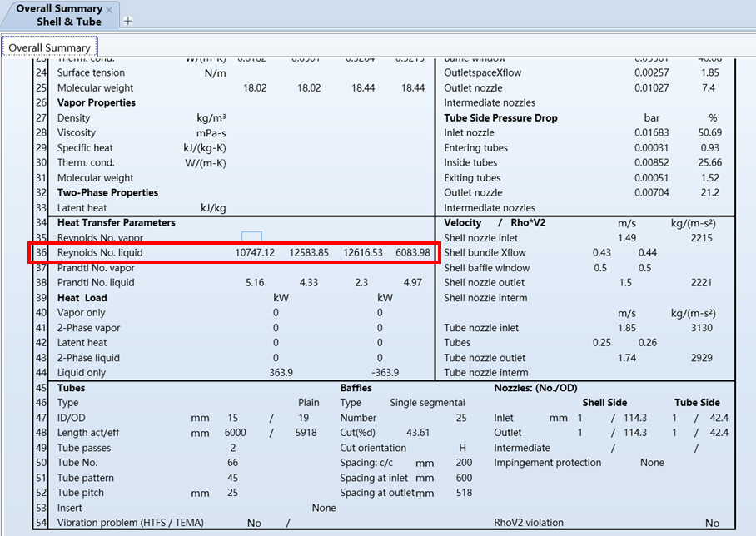Click the Baffles section heading

coord(356,388)
